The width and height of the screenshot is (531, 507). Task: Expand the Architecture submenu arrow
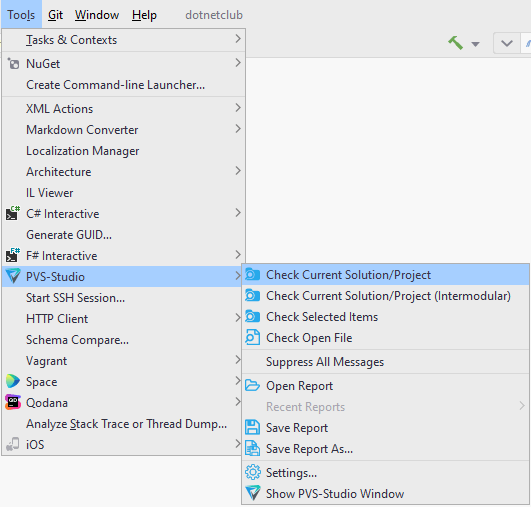(x=238, y=171)
